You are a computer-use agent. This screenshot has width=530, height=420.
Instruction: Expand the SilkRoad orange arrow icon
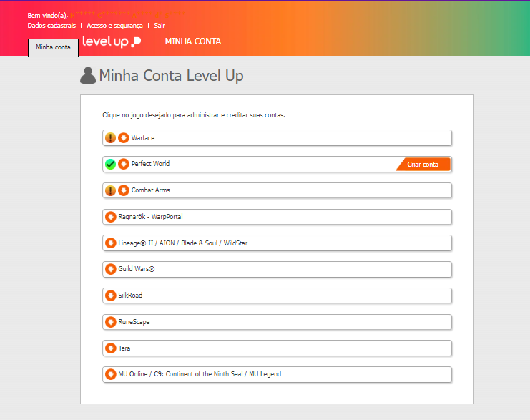pos(111,296)
